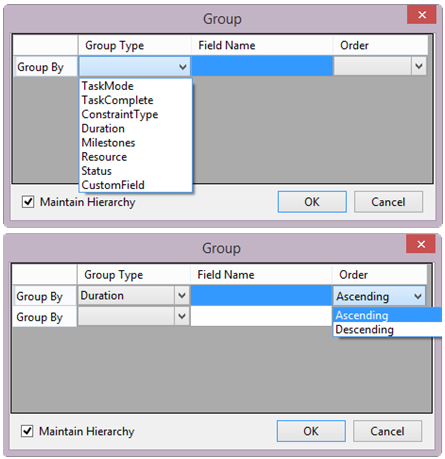The width and height of the screenshot is (445, 459).
Task: Toggle Maintain Hierarchy checkbox in upper dialog
Action: 28,202
